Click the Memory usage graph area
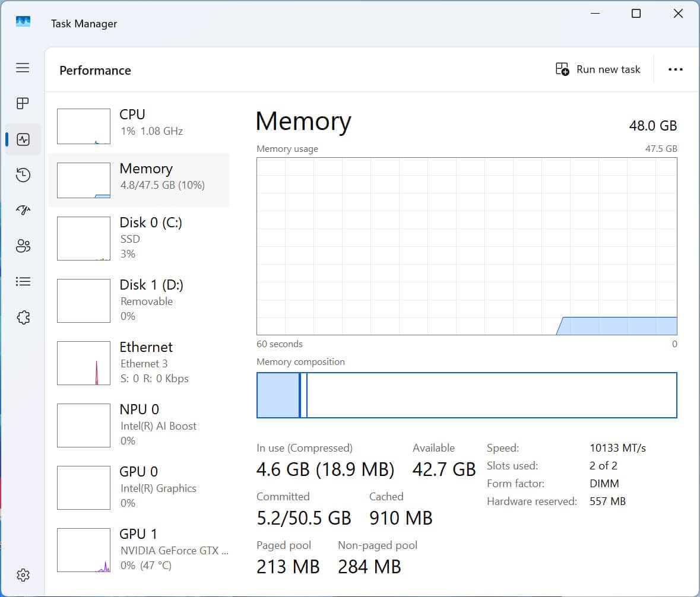The width and height of the screenshot is (700, 597). (467, 246)
